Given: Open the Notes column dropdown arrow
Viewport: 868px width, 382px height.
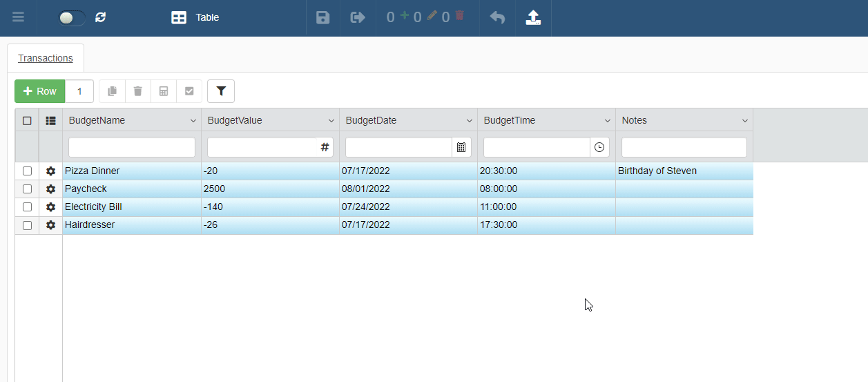Looking at the screenshot, I should 744,121.
